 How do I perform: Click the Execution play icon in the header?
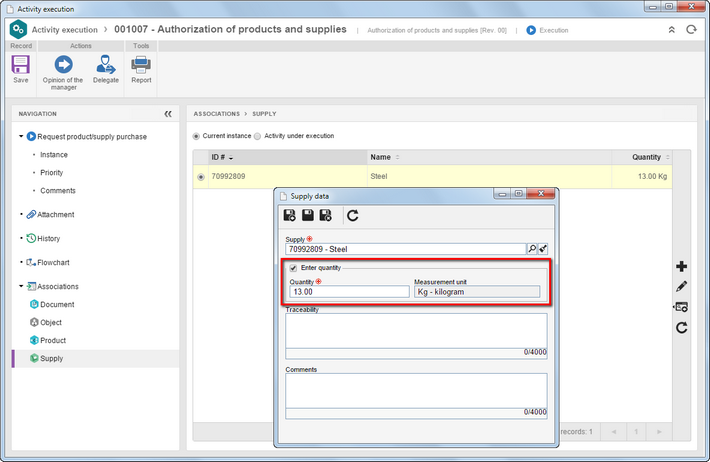pos(531,30)
